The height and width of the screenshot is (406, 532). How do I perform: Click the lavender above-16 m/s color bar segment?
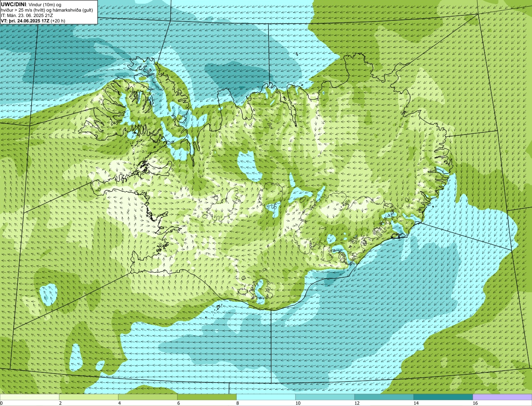point(502,397)
